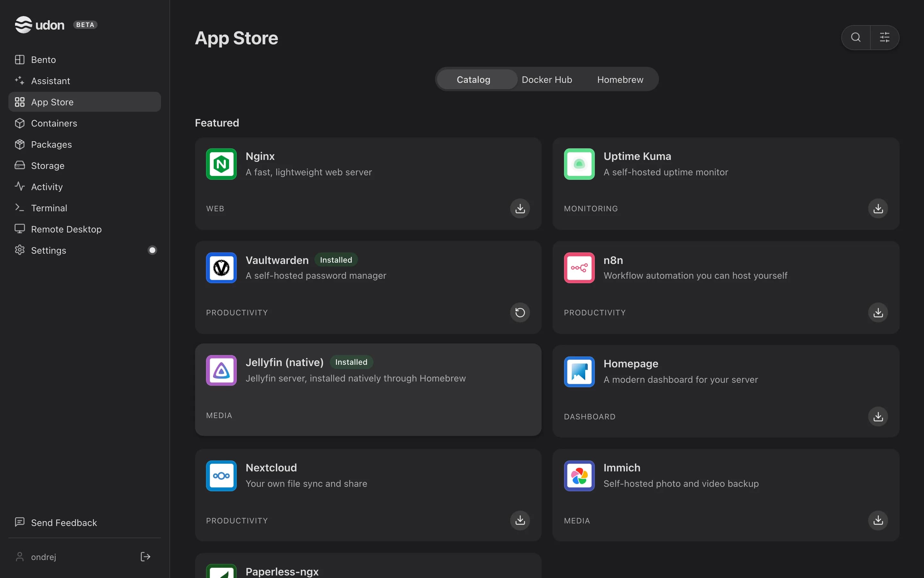The width and height of the screenshot is (924, 578).
Task: Install Uptime Kuma via its download icon
Action: 878,208
